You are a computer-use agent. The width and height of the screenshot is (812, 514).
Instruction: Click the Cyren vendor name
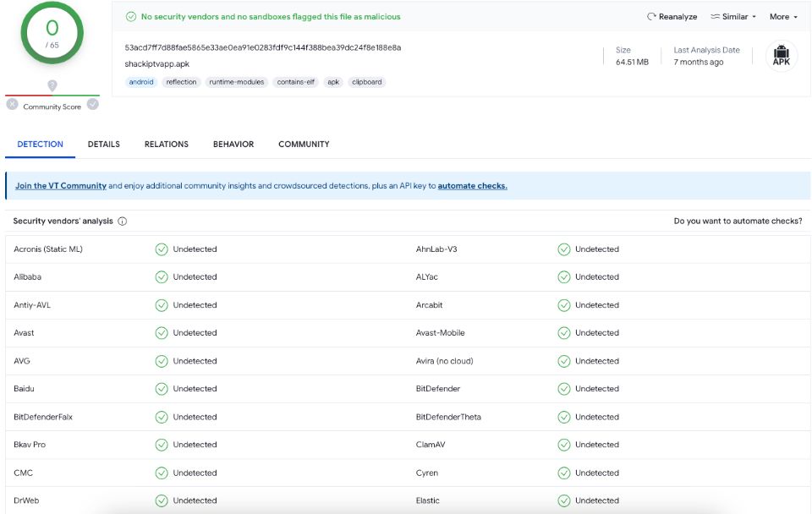point(426,473)
